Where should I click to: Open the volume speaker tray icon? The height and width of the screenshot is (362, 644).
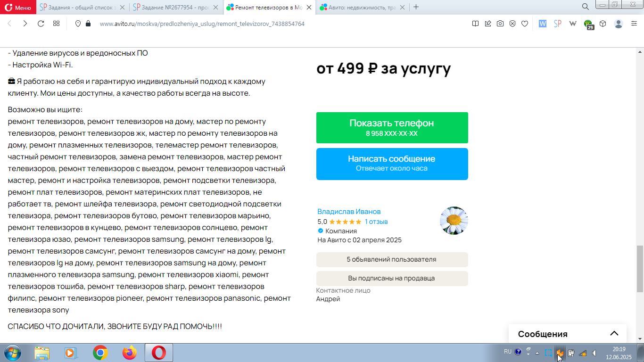(x=594, y=353)
